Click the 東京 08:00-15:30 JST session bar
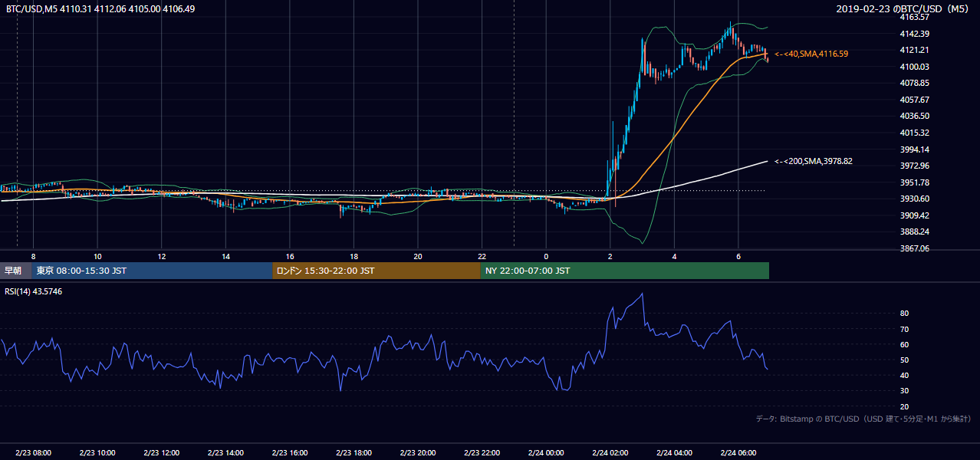The height and width of the screenshot is (460, 980). coord(152,271)
